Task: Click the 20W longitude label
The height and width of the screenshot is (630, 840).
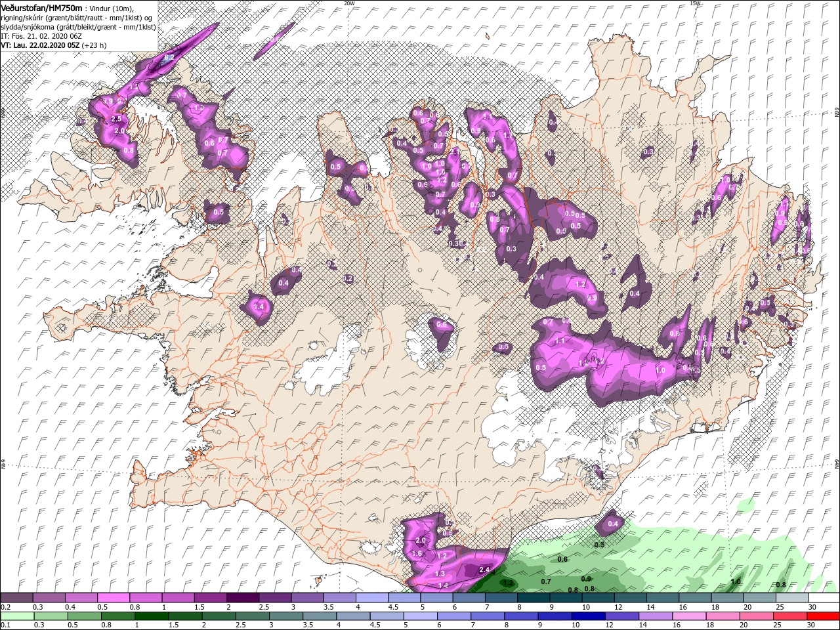Action: pos(349,3)
